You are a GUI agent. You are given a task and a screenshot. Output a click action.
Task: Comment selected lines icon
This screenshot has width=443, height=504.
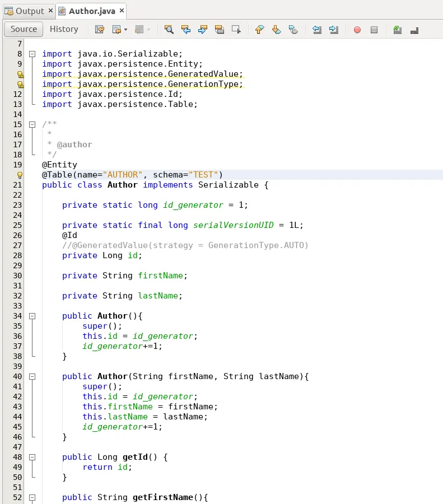tap(397, 30)
